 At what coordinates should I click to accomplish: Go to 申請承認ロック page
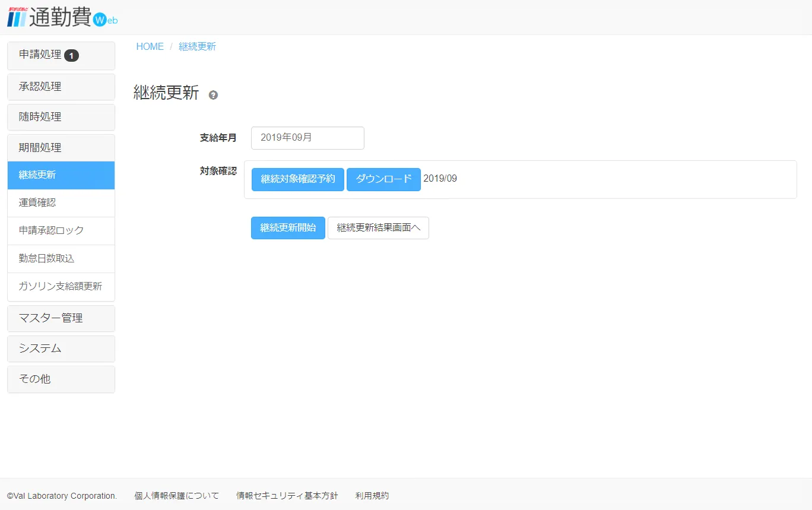52,230
